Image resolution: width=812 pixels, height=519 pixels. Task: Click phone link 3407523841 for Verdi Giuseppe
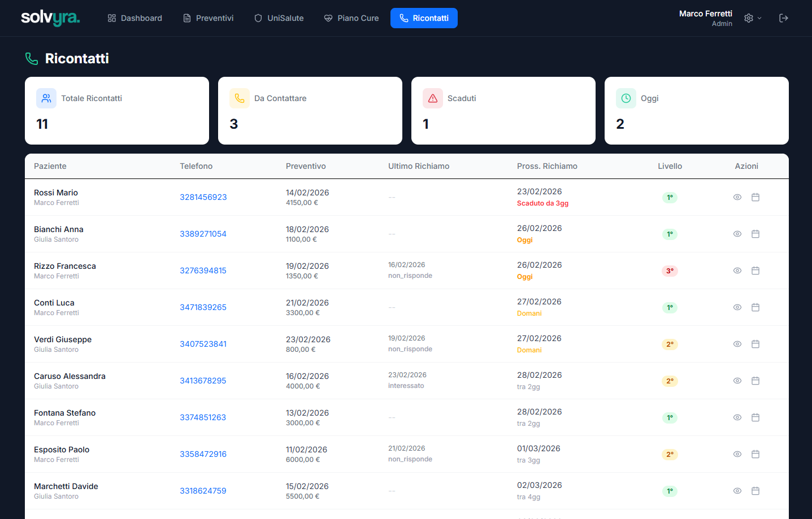203,344
